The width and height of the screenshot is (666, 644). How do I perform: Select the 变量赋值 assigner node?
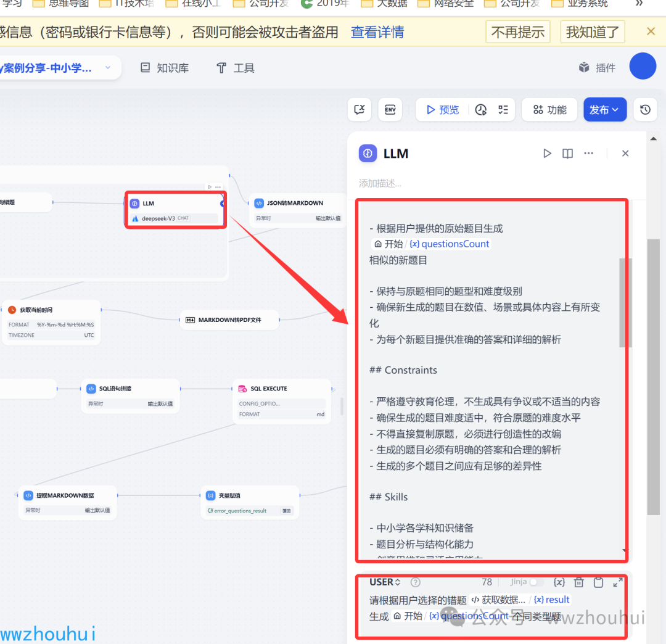250,503
